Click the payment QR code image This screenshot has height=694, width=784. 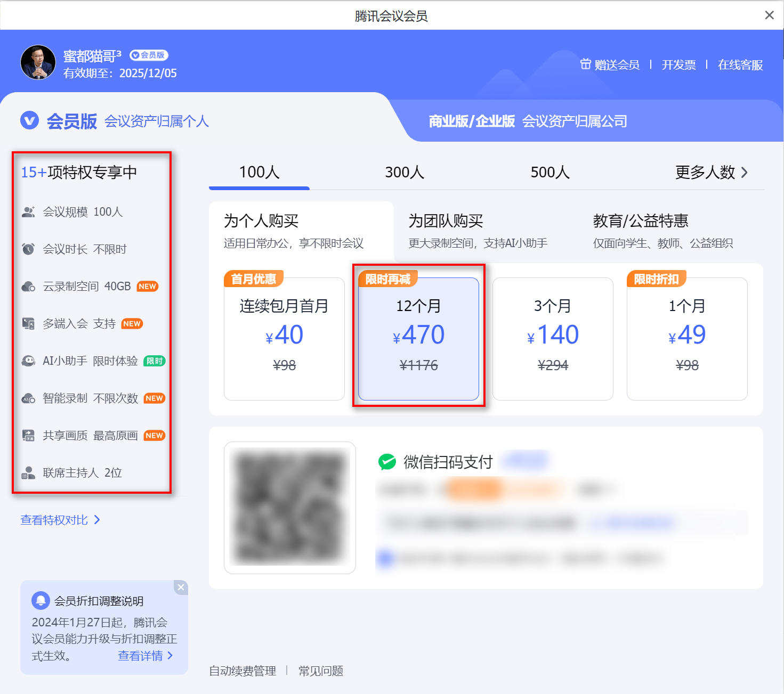[x=290, y=508]
